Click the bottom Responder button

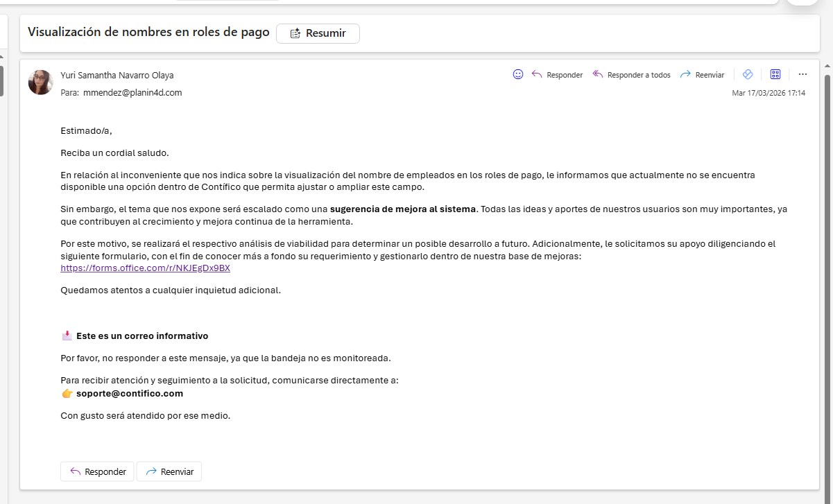click(97, 471)
